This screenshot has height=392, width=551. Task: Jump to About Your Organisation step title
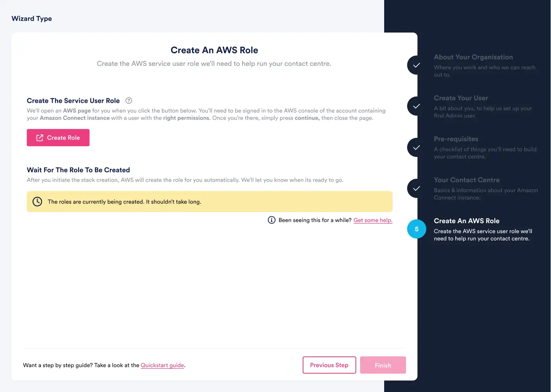tap(473, 57)
